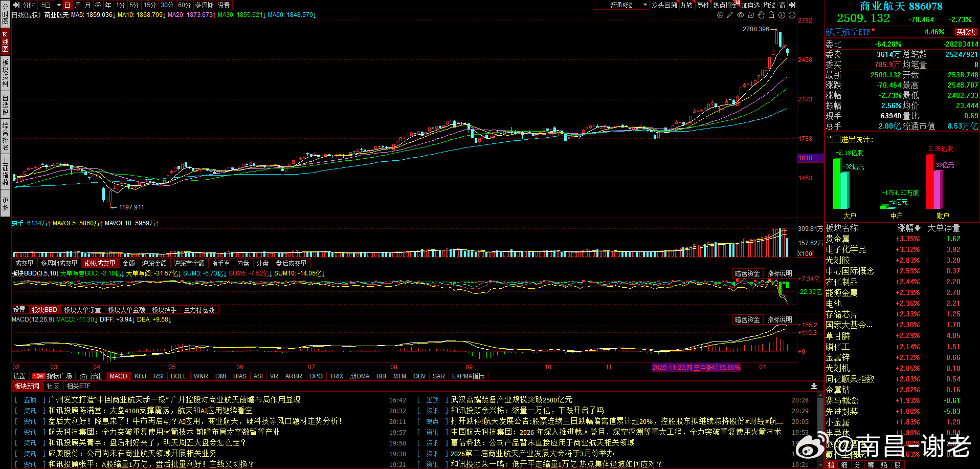Image resolution: width=980 pixels, height=469 pixels.
Task: Switch to the KDJ indicator tab
Action: [x=140, y=376]
